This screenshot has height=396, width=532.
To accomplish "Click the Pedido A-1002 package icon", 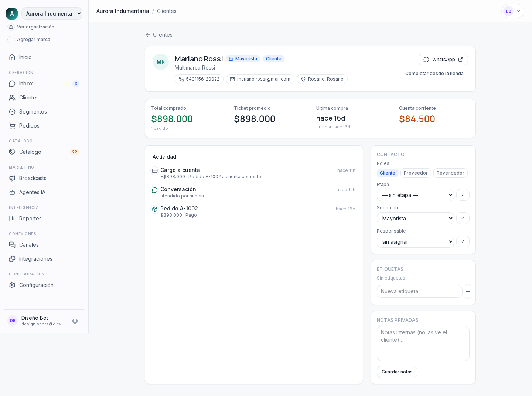I will 155,209.
